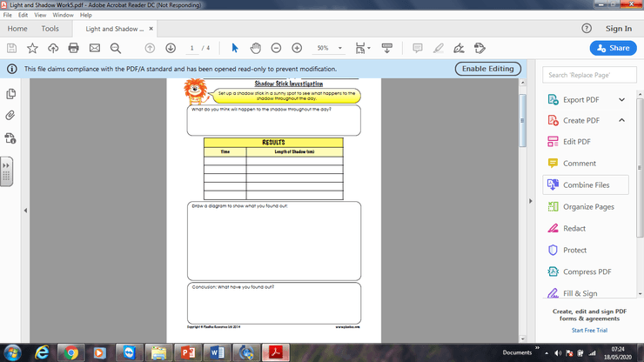Screen dimensions: 644x362
Task: Show page thumbnails panel icon
Action: pos(11,94)
